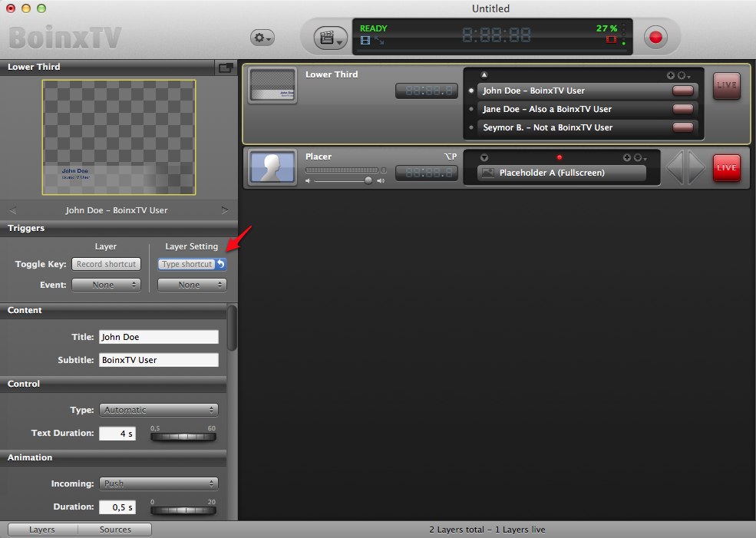Image resolution: width=756 pixels, height=538 pixels.
Task: Click the Text Duration field showing 4 s
Action: click(117, 434)
